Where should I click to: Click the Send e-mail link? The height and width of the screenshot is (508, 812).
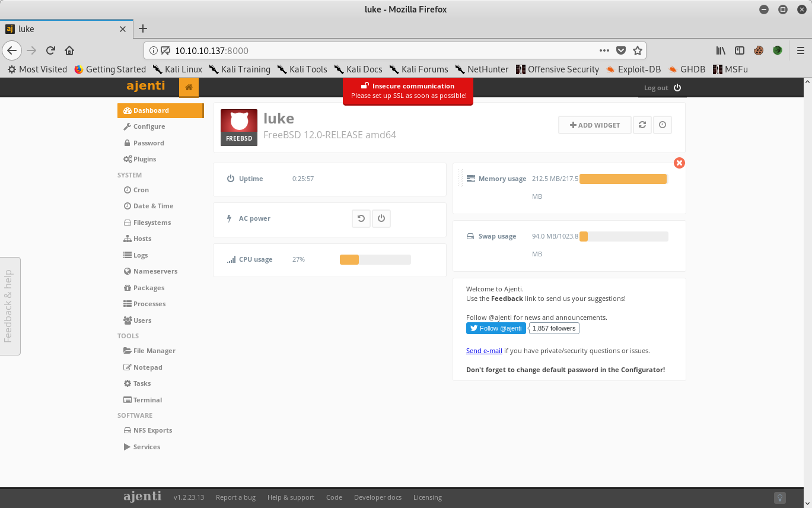coord(484,351)
